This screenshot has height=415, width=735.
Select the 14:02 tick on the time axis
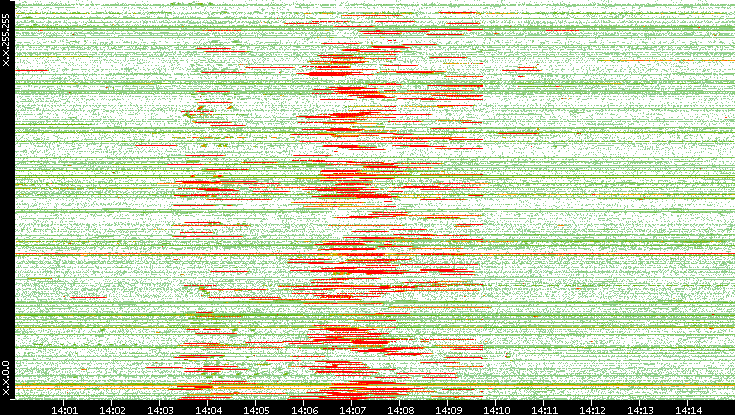point(112,408)
